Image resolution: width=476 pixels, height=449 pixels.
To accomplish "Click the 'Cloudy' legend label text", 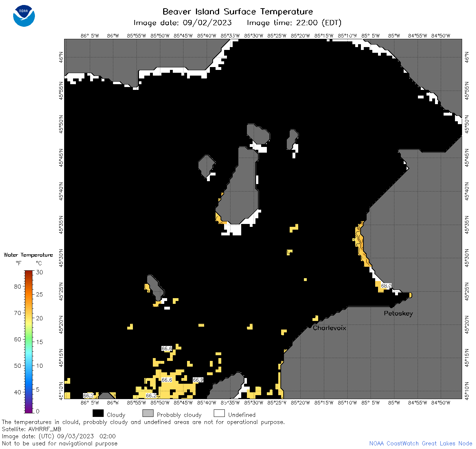I will pos(116,415).
